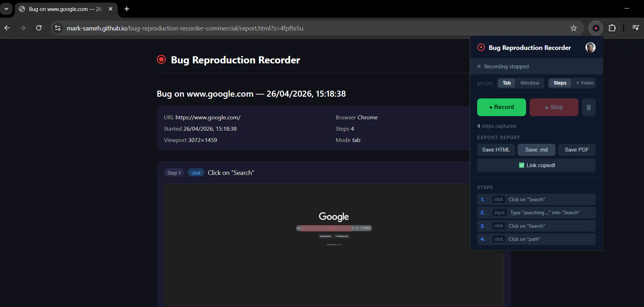Export the report via Save PDF
644x307 pixels.
pos(577,150)
